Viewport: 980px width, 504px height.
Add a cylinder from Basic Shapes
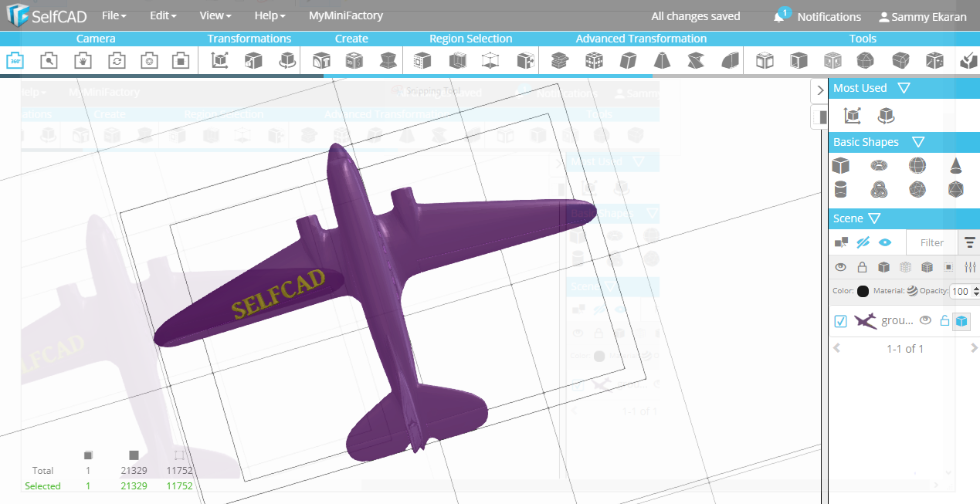point(841,189)
